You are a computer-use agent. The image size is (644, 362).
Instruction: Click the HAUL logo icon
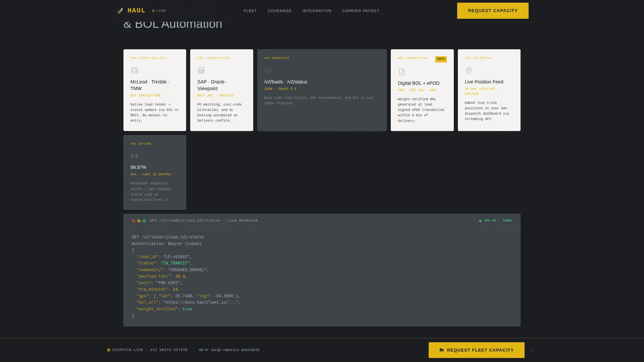click(120, 11)
